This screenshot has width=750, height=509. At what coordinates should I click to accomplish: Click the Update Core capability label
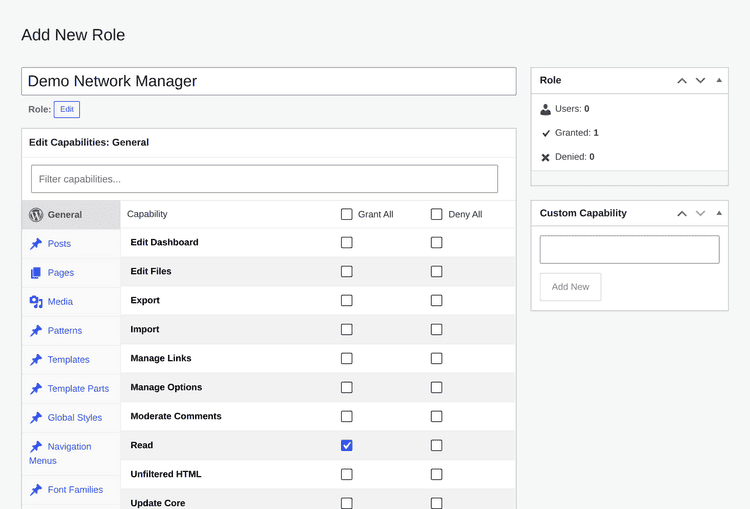[158, 503]
